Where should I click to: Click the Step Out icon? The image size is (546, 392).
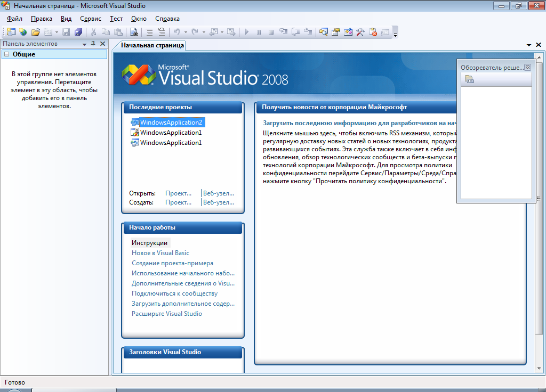[x=308, y=32]
